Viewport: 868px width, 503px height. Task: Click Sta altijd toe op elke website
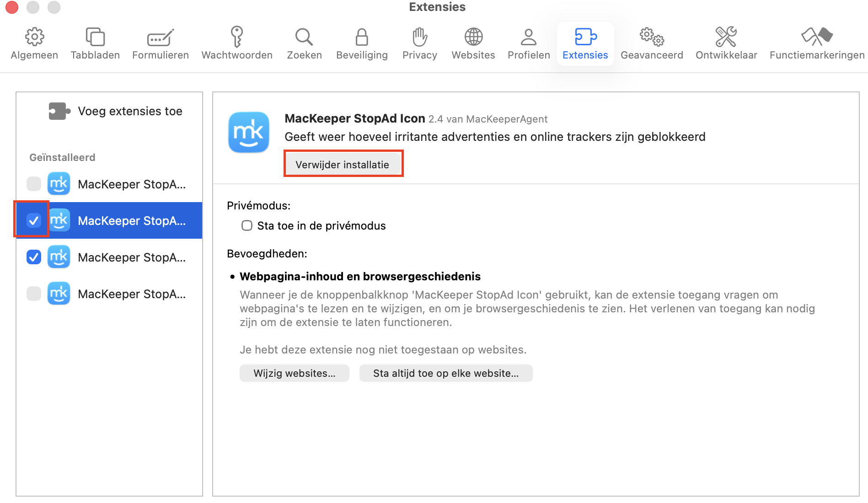(445, 373)
